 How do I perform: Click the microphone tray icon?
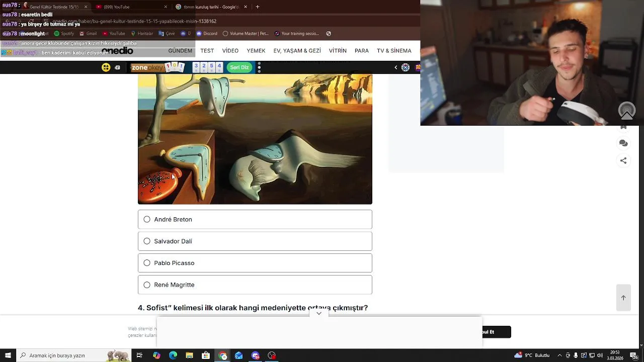tap(576, 355)
